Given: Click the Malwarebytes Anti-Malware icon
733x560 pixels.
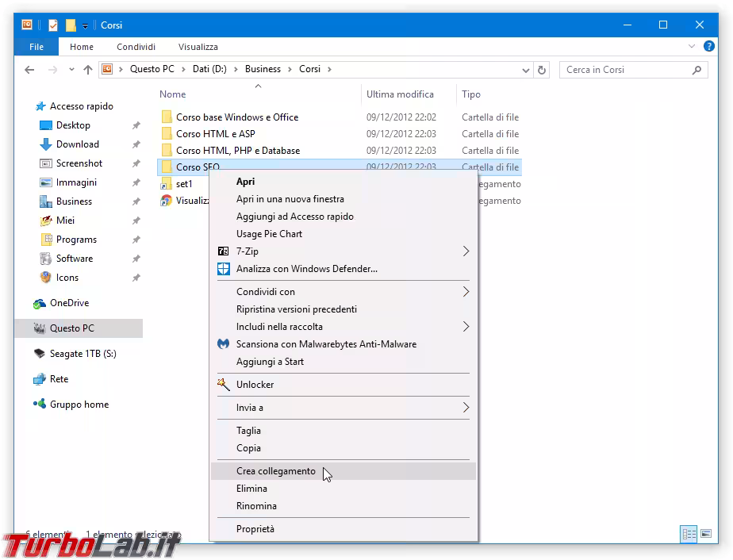Looking at the screenshot, I should coord(223,344).
